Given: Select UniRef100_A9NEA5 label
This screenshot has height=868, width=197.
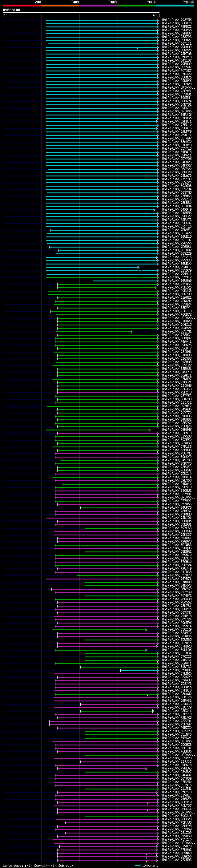Looking at the screenshot, I should click(177, 769).
